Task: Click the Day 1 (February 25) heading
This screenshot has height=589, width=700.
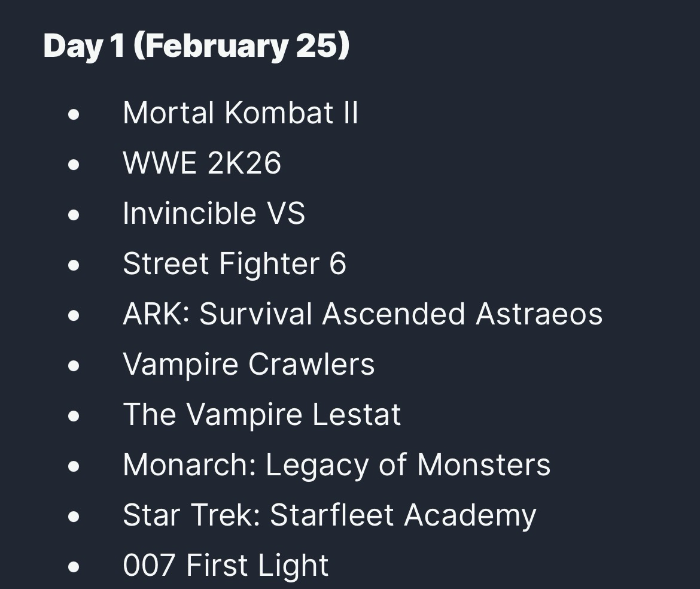Action: click(196, 46)
